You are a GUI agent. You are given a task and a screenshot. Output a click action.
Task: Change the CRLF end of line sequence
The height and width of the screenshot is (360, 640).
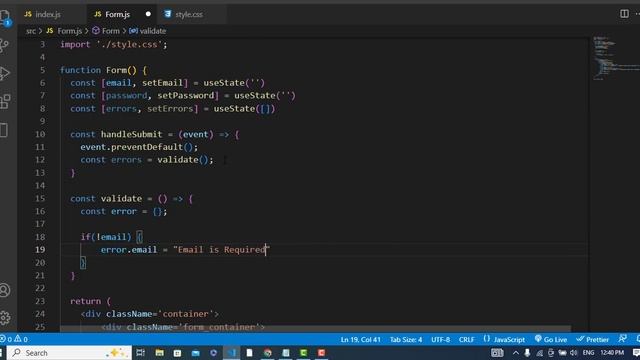pyautogui.click(x=467, y=339)
